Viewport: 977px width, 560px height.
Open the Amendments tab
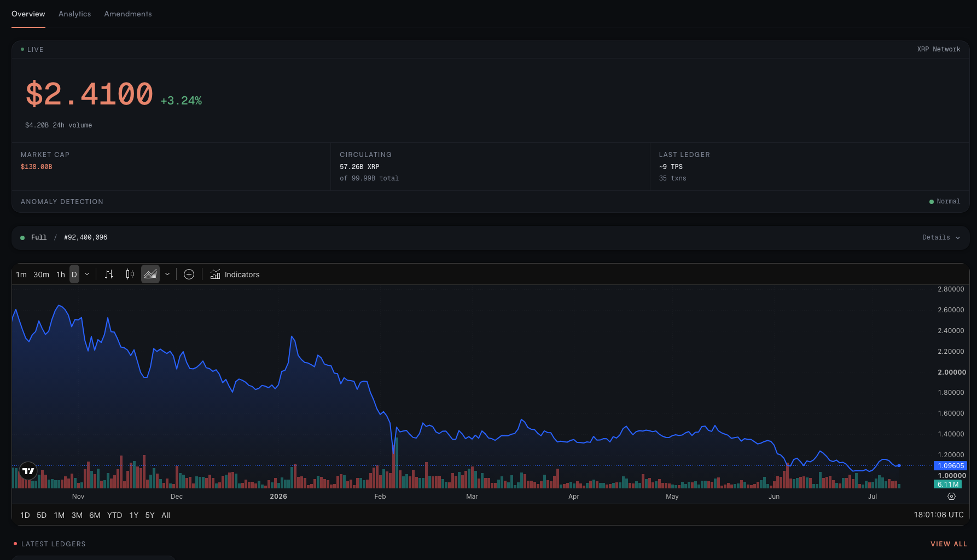click(x=128, y=14)
